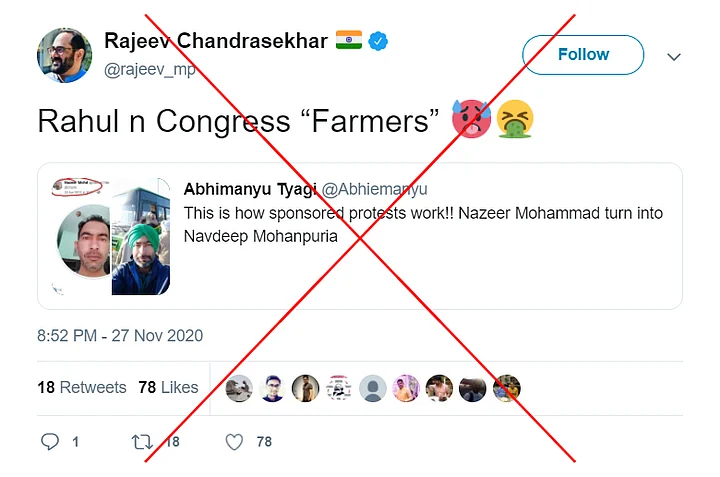Open Rajeev Chandrasekhar's profile picture
Image resolution: width=720 pixels, height=477 pixels.
point(65,54)
